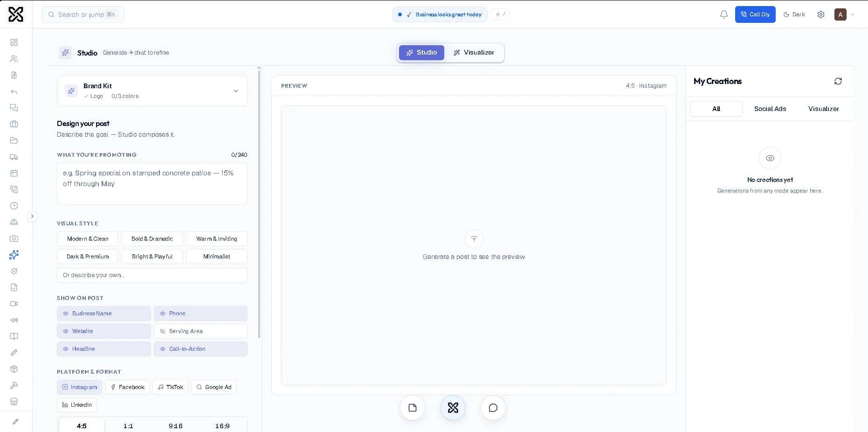Select the 4:5 aspect ratio

(82, 426)
